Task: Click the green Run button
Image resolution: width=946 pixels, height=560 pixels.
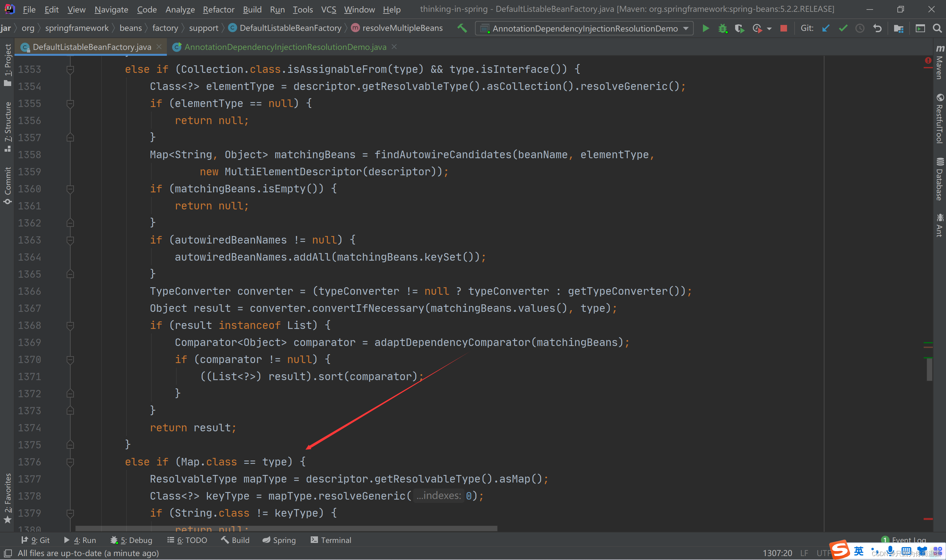Action: (705, 28)
